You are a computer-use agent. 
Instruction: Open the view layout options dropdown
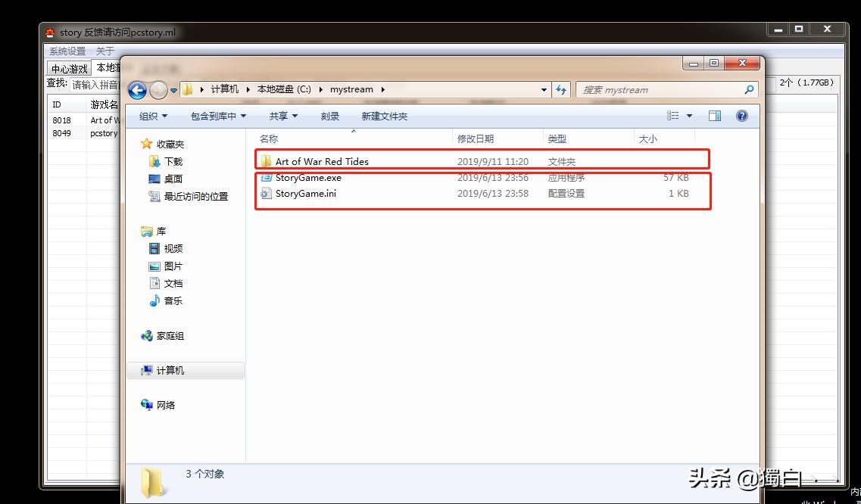(x=678, y=115)
